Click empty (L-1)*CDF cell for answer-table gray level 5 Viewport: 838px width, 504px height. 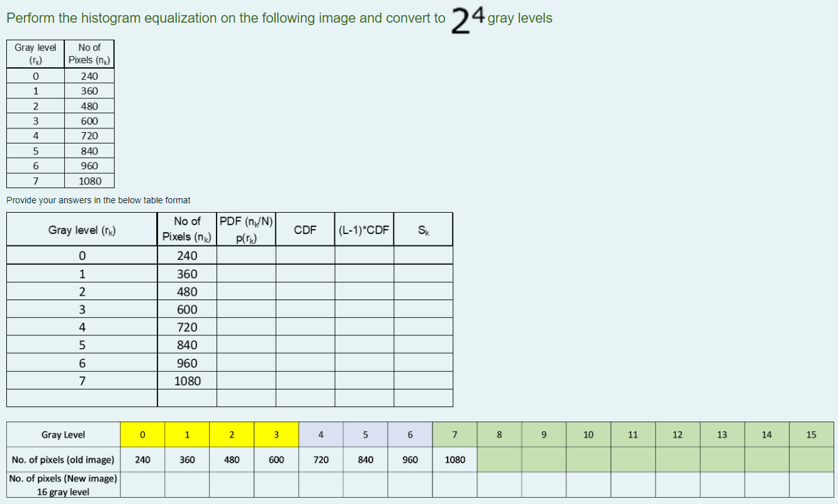coord(364,345)
